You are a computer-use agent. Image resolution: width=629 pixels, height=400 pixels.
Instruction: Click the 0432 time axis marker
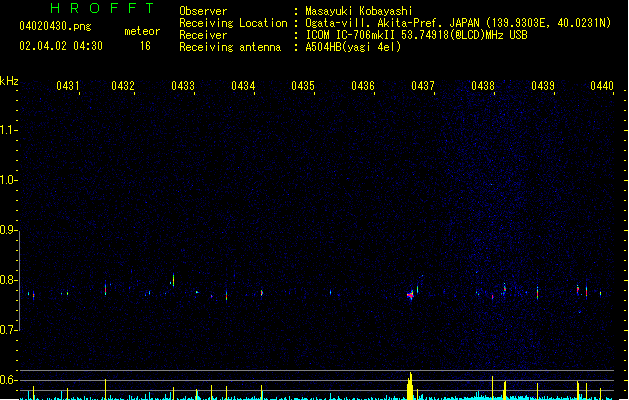pos(123,85)
